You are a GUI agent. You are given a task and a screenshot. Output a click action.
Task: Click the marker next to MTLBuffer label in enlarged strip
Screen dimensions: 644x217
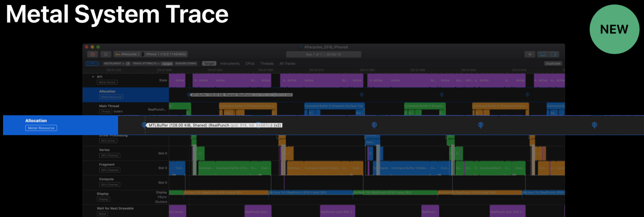point(144,125)
